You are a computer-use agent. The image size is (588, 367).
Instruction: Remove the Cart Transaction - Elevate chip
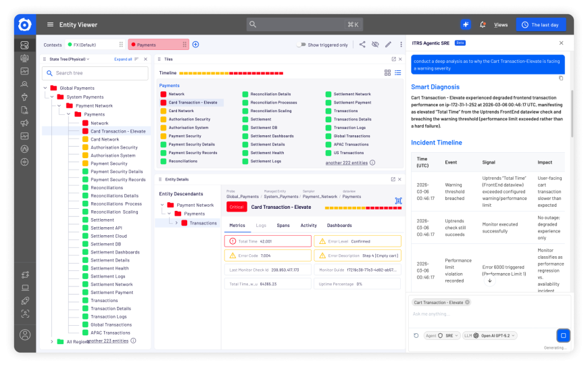467,302
